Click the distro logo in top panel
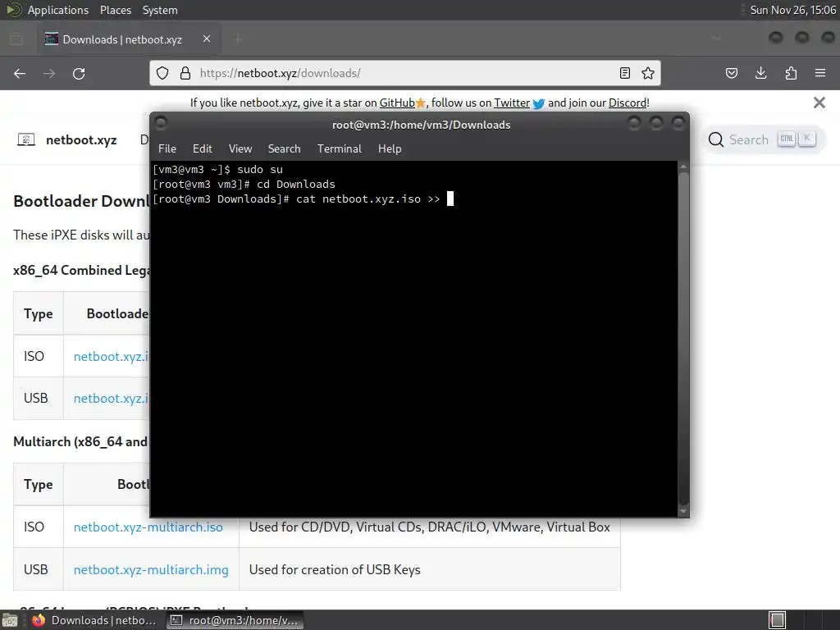840x630 pixels. 13,10
